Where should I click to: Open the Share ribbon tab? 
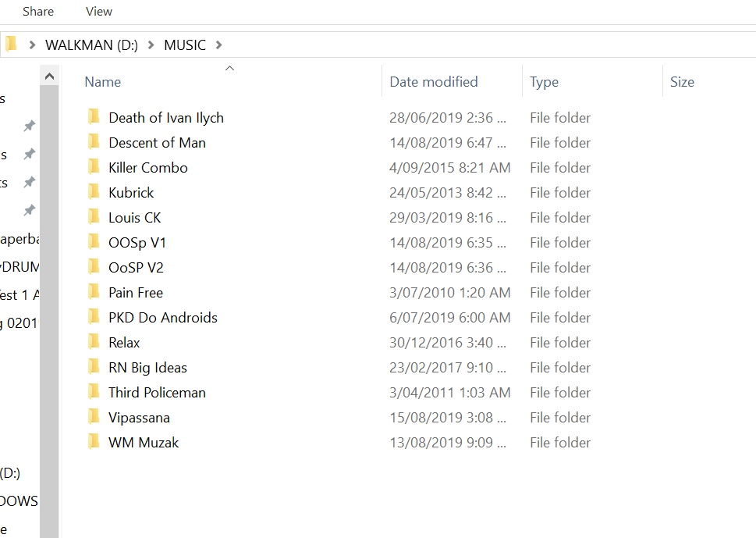click(38, 11)
